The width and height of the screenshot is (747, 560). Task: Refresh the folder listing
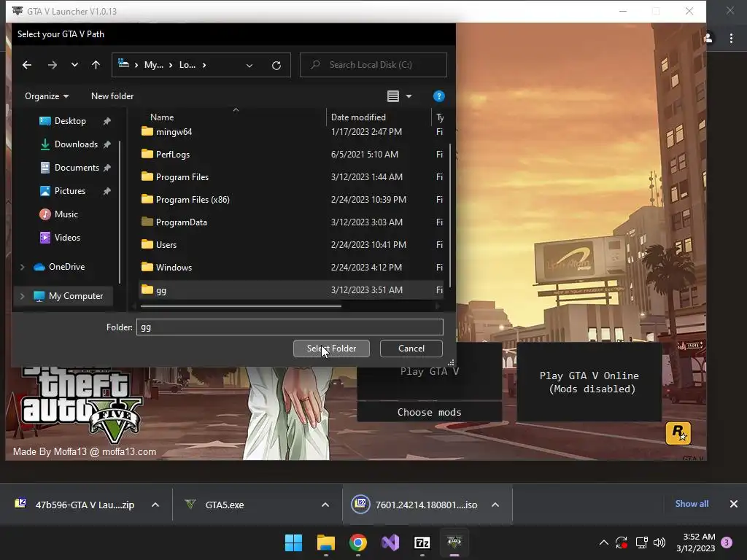coord(276,65)
